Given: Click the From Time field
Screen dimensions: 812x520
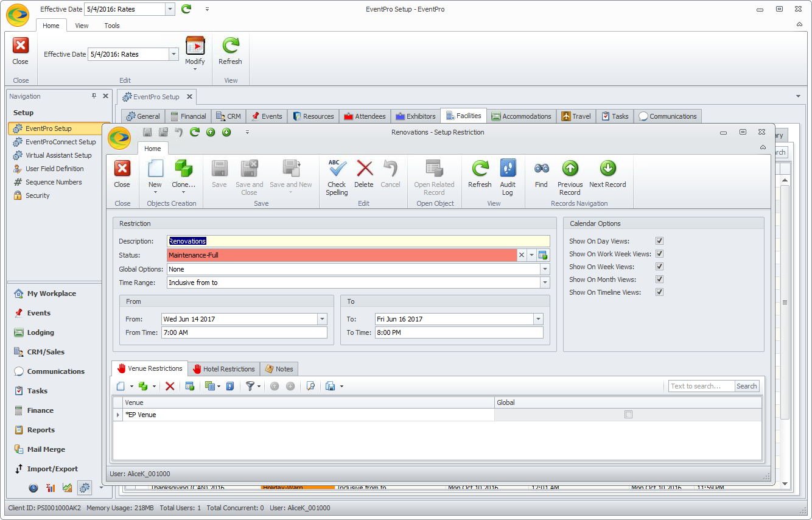Looking at the screenshot, I should pos(243,332).
